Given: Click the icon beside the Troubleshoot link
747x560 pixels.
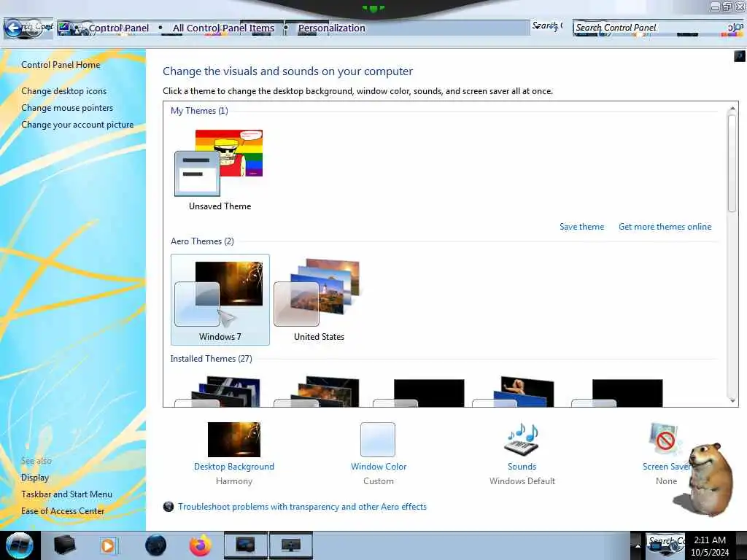Looking at the screenshot, I should [x=169, y=507].
